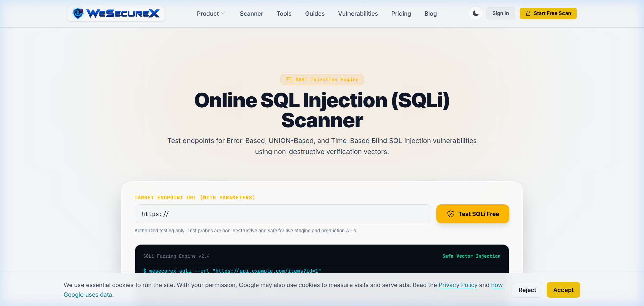Screen dimensions: 644x306
Task: Click the Authorized testing only note
Action: 246,231
